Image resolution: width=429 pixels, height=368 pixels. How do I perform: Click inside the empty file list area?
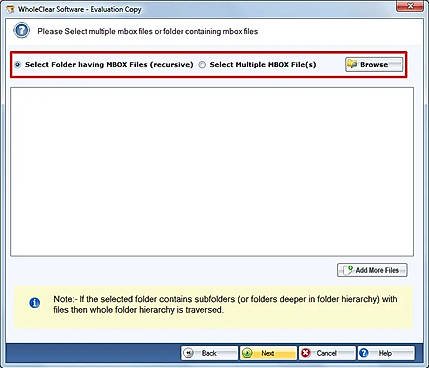point(212,172)
